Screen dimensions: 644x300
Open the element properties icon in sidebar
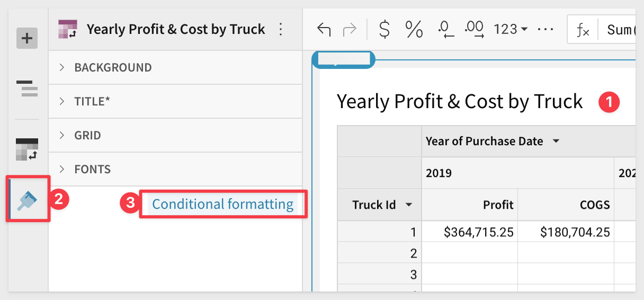(x=27, y=88)
